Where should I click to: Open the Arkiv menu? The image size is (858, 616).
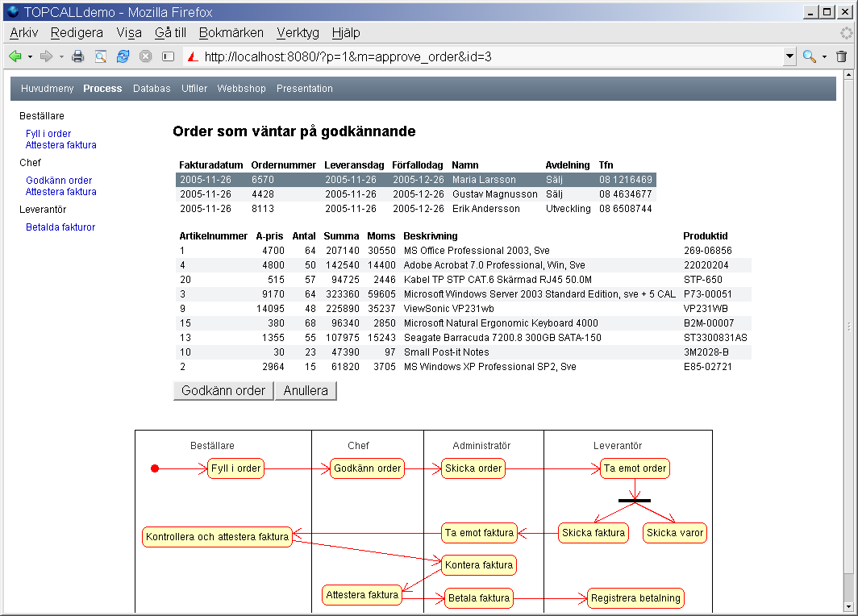click(x=24, y=33)
